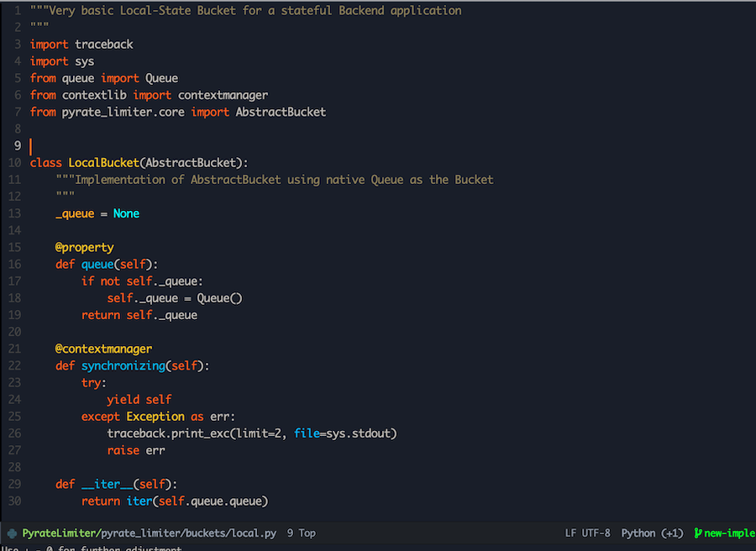Click the 'if not self._queue:' line
756x551 pixels.
(x=142, y=281)
